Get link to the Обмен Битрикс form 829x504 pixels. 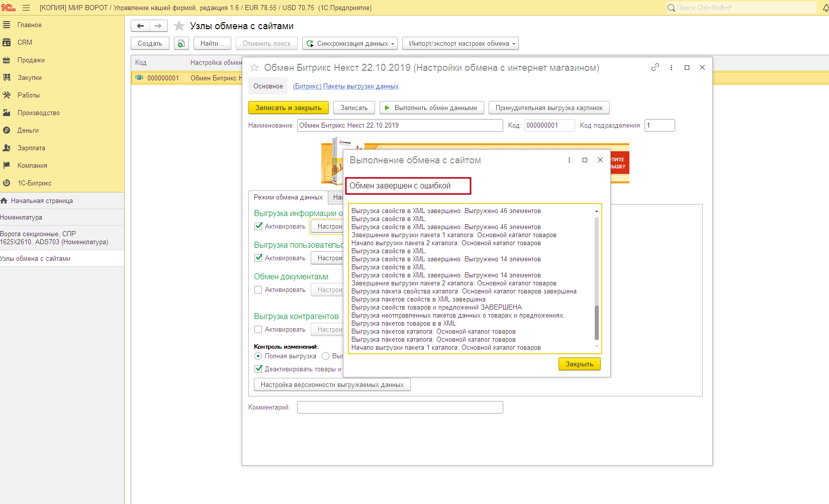tap(655, 67)
